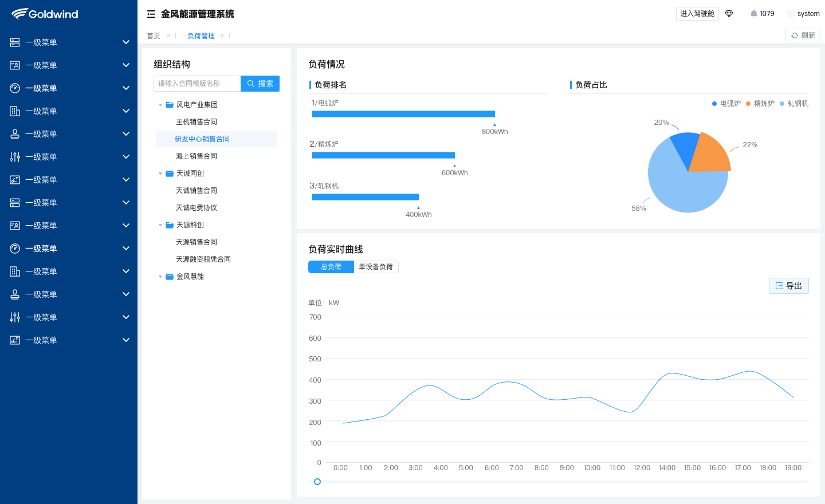
Task: Click the Goldwind logo
Action: (45, 14)
